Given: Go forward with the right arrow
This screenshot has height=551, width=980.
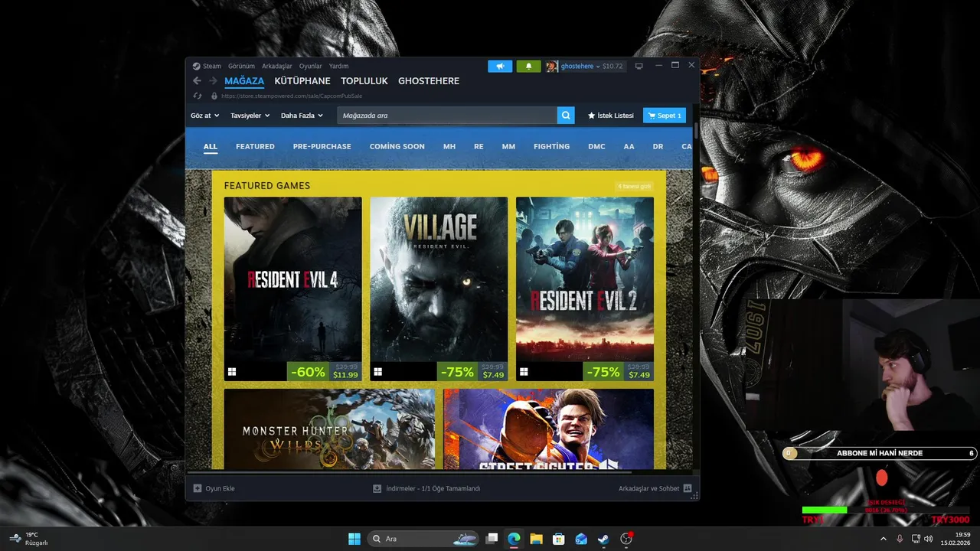Looking at the screenshot, I should point(213,81).
